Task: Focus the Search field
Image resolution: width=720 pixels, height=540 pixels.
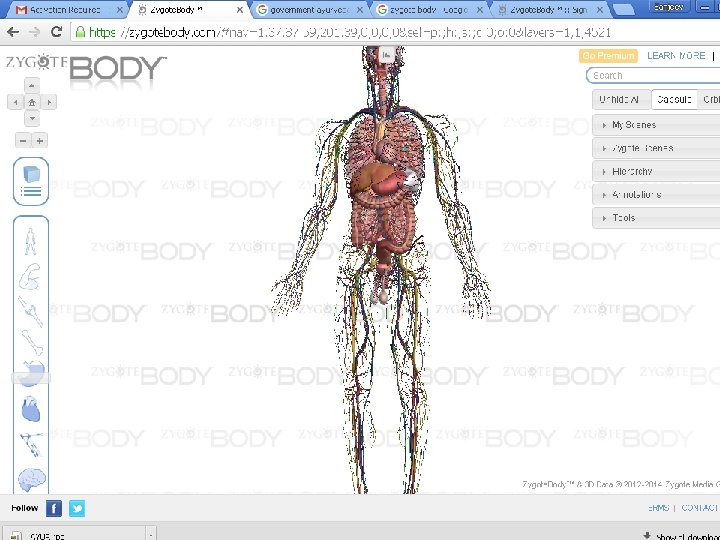Action: [x=654, y=75]
